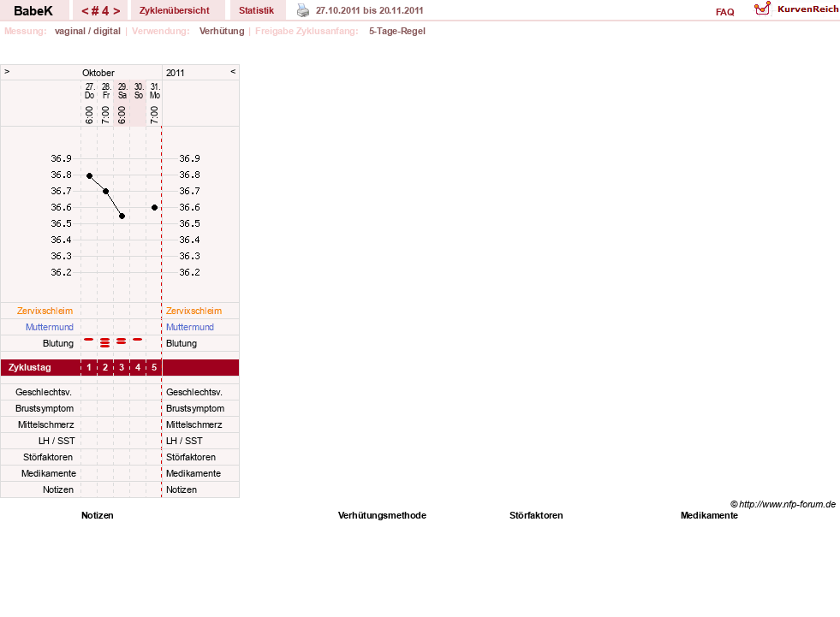Click the heavy bleeding mark on day 2
This screenshot has width=840, height=617.
(105, 343)
